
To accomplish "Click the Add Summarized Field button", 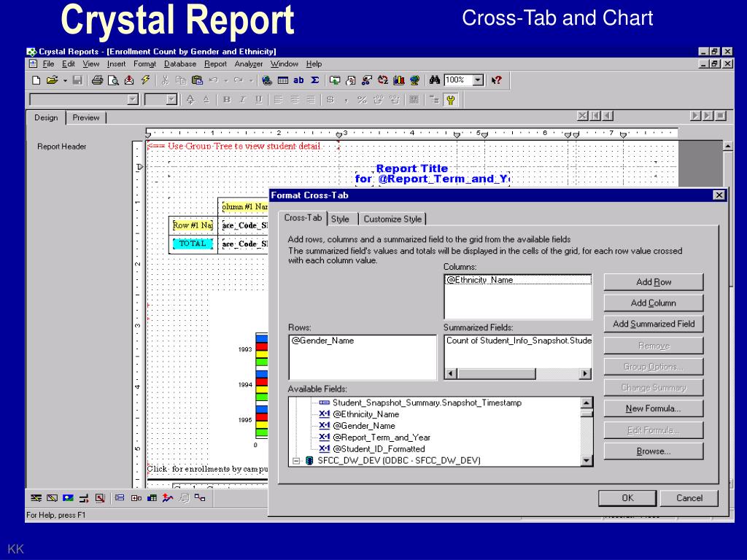I will 654,324.
